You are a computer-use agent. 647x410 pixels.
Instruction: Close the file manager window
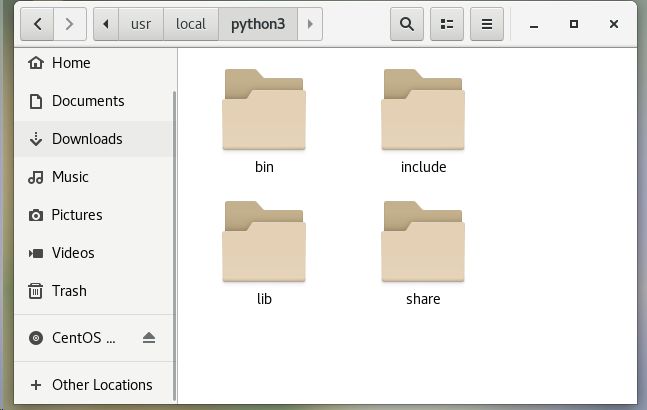(614, 24)
